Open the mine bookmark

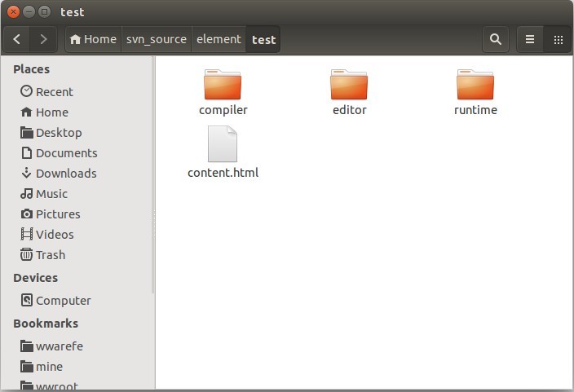coord(79,367)
